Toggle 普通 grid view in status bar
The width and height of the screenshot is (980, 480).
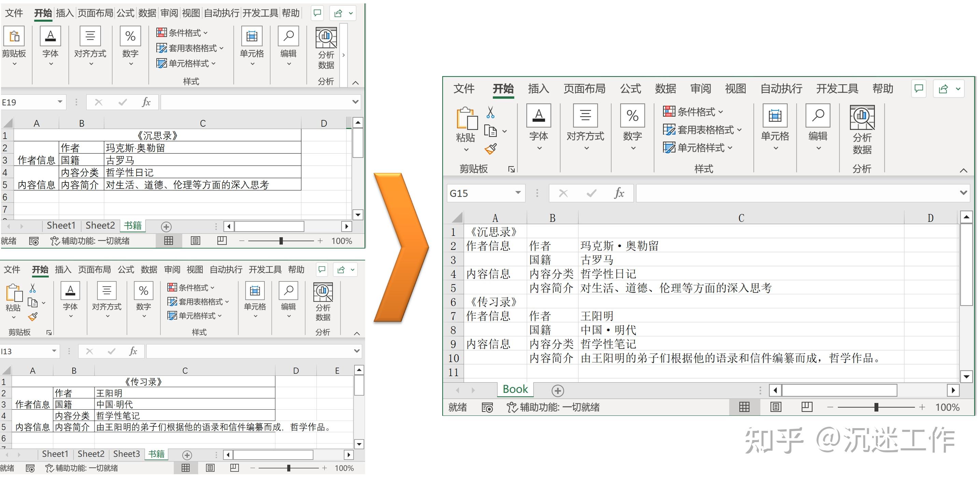(745, 407)
